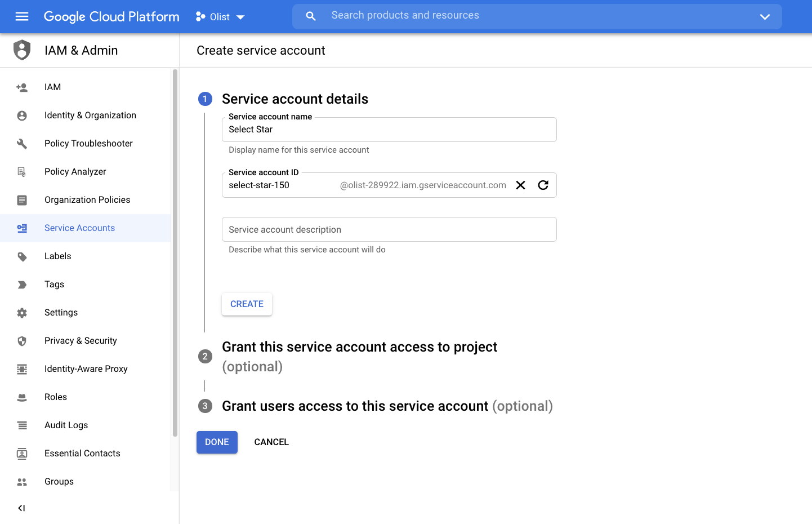Click the Identity & Organization icon
This screenshot has width=812, height=524.
[x=22, y=116]
